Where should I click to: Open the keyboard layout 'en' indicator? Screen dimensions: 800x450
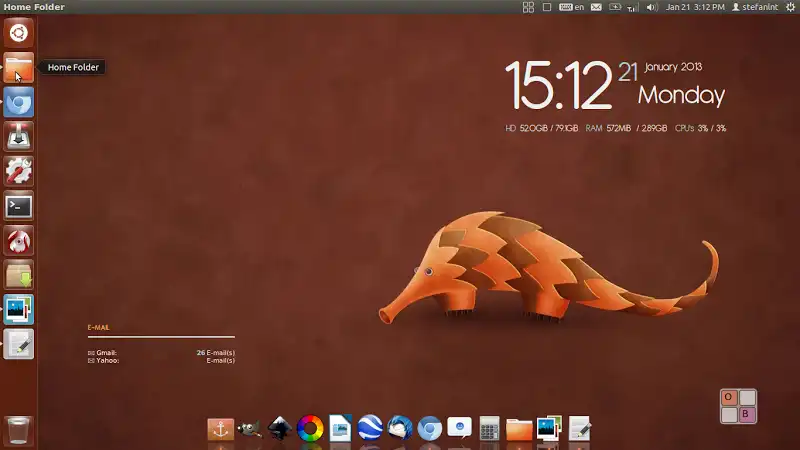[571, 7]
